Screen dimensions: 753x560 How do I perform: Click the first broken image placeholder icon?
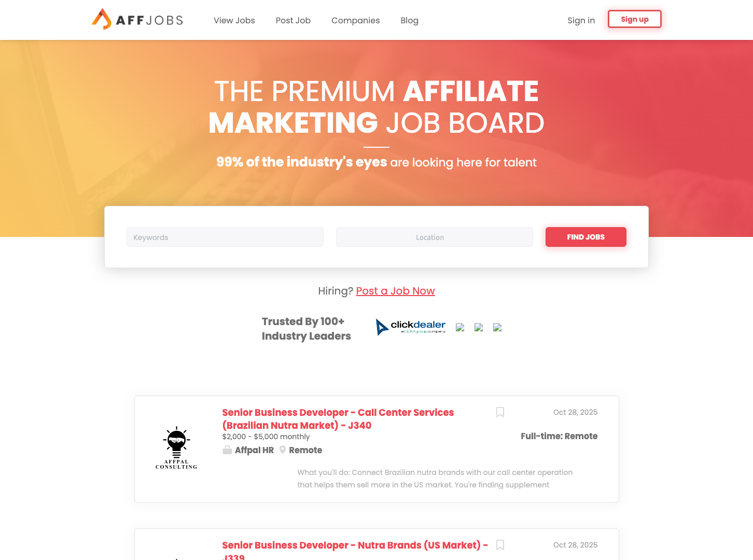click(x=461, y=327)
